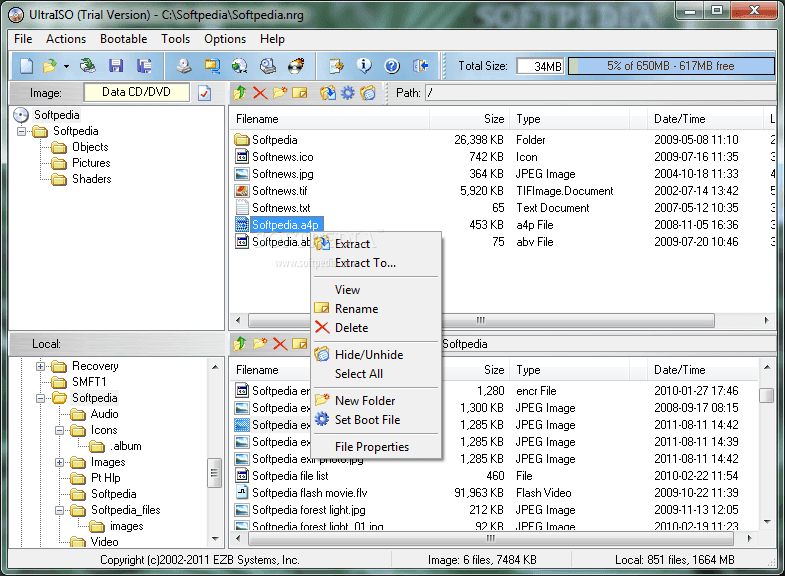This screenshot has height=576, width=785.
Task: Click the red Delete icon in image toolbar
Action: tap(260, 93)
